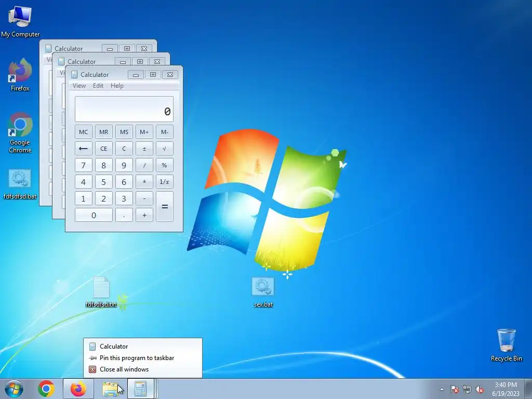Click the backspace arrow button
Viewport: 532px width, 399px height.
tap(84, 149)
